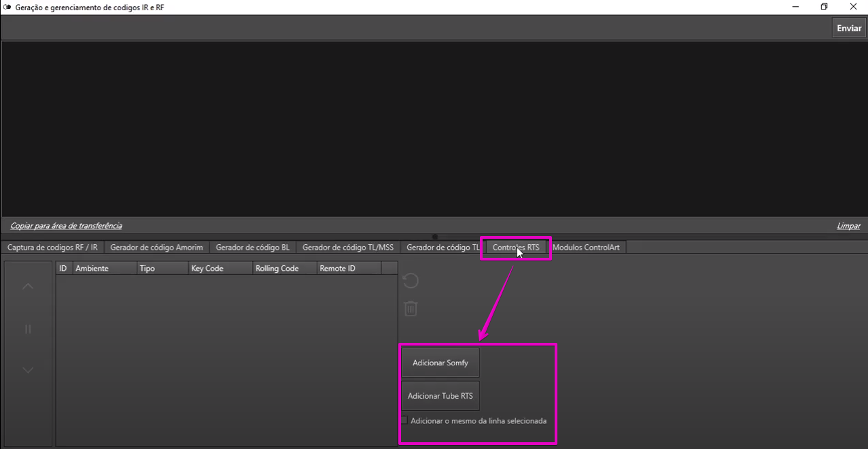Click the move-up chevron arrow icon
This screenshot has height=449, width=868.
point(28,286)
